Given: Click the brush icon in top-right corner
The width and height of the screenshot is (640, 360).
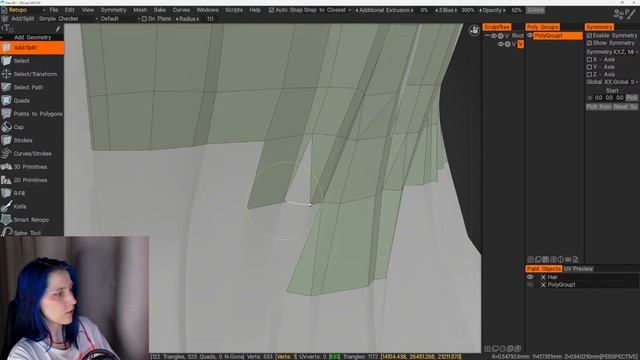Looking at the screenshot, I should tap(632, 13).
